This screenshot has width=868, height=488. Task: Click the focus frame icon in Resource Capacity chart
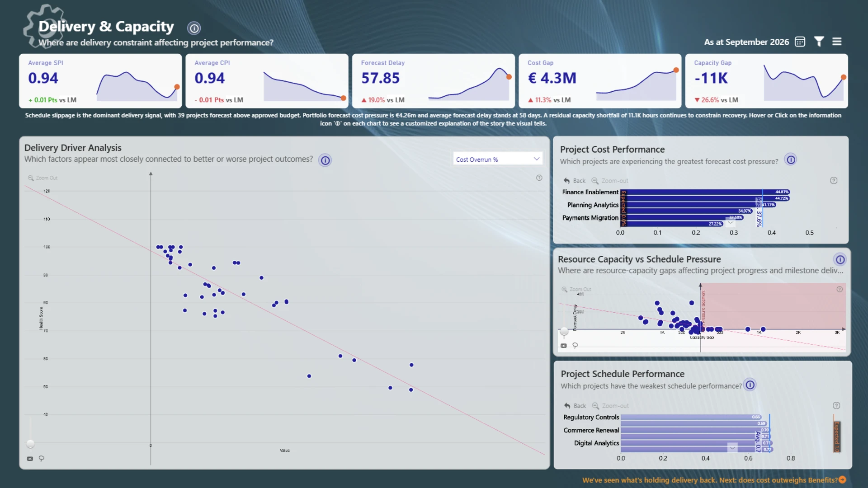[564, 346]
